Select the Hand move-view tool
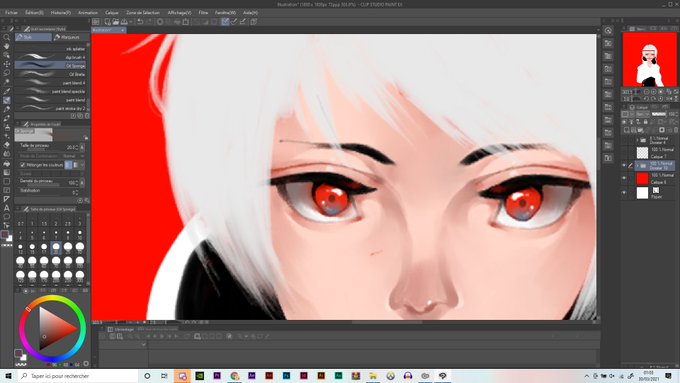 click(x=7, y=46)
